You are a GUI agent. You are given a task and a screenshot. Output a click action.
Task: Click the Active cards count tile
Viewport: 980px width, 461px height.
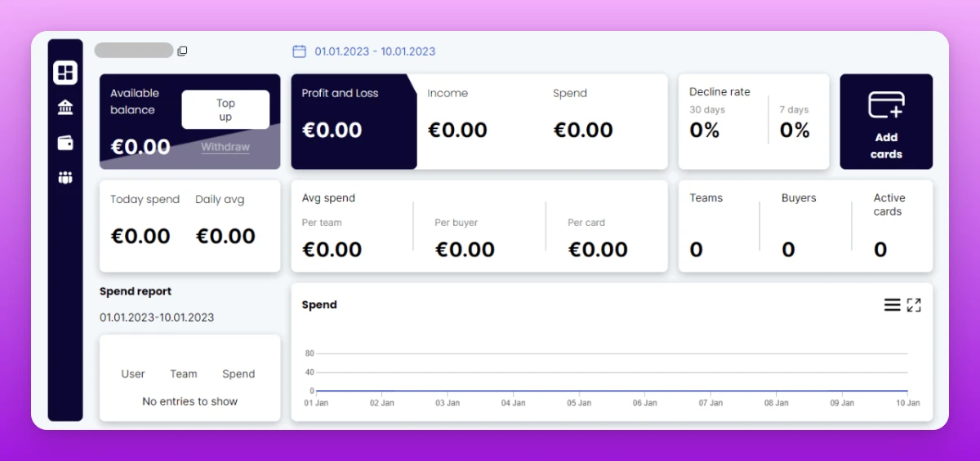point(889,226)
